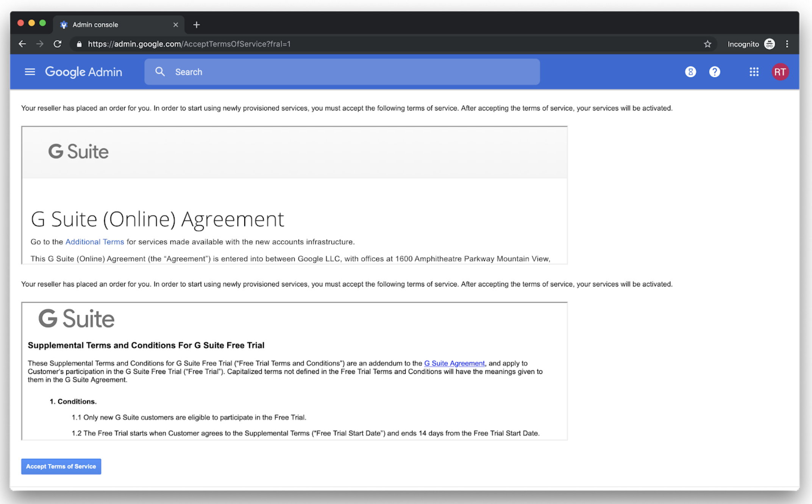812x504 pixels.
Task: Click the '1. Conditions.' section title
Action: [x=73, y=401]
